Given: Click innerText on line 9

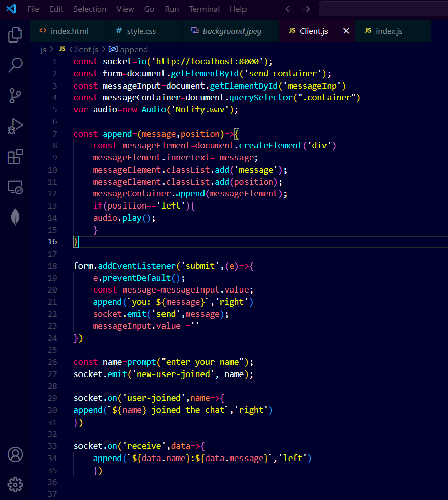Looking at the screenshot, I should pyautogui.click(x=188, y=158).
